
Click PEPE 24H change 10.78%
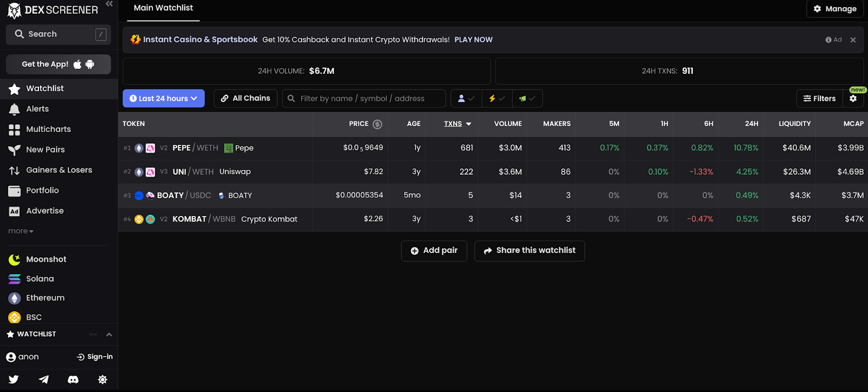click(x=746, y=148)
